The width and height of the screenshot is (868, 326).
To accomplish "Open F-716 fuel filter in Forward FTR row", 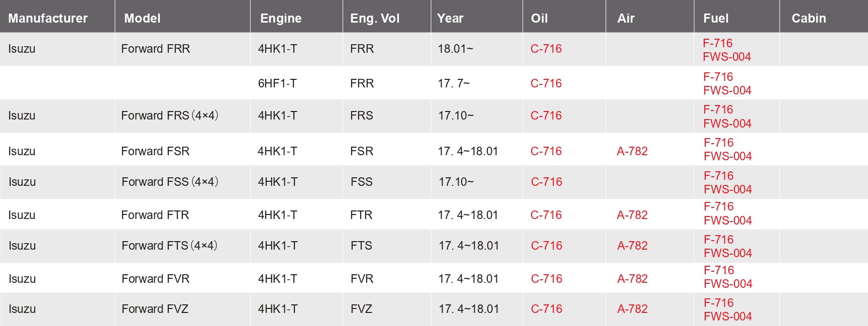I will 719,206.
